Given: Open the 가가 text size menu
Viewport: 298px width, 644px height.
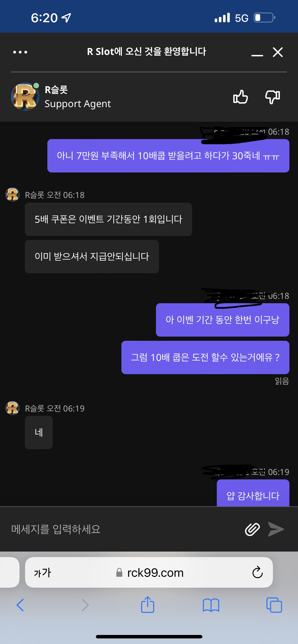Looking at the screenshot, I should point(42,573).
